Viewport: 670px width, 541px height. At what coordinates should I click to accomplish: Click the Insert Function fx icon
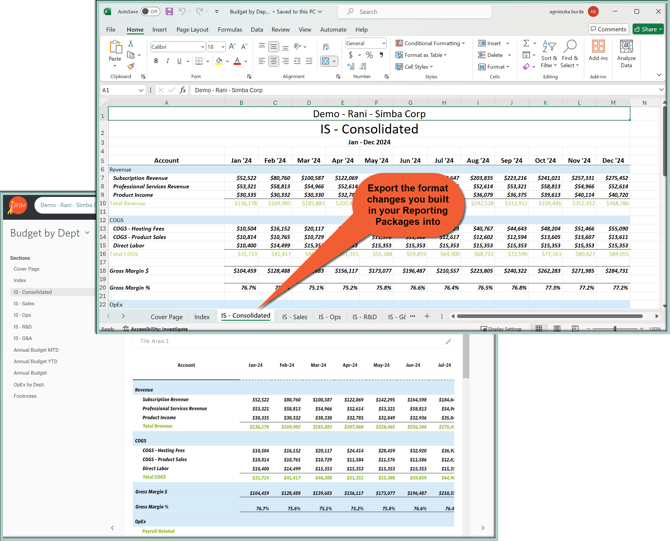[183, 90]
